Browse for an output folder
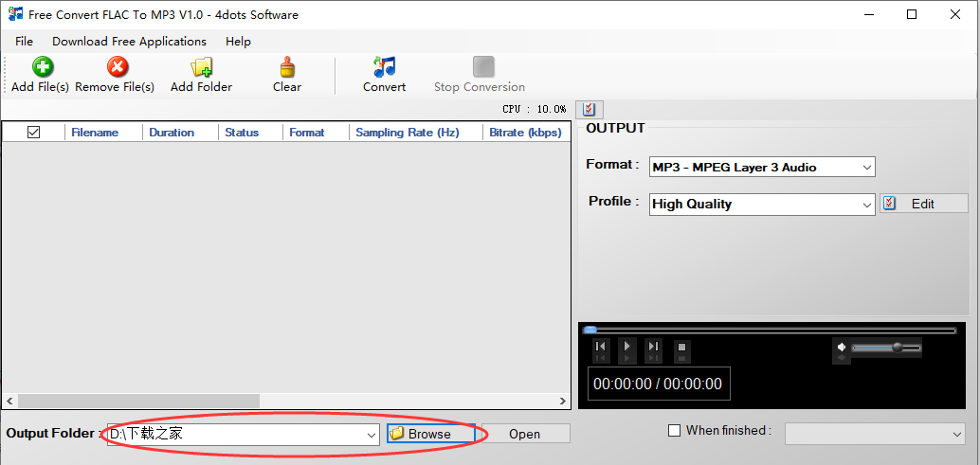The height and width of the screenshot is (465, 980). pos(431,434)
